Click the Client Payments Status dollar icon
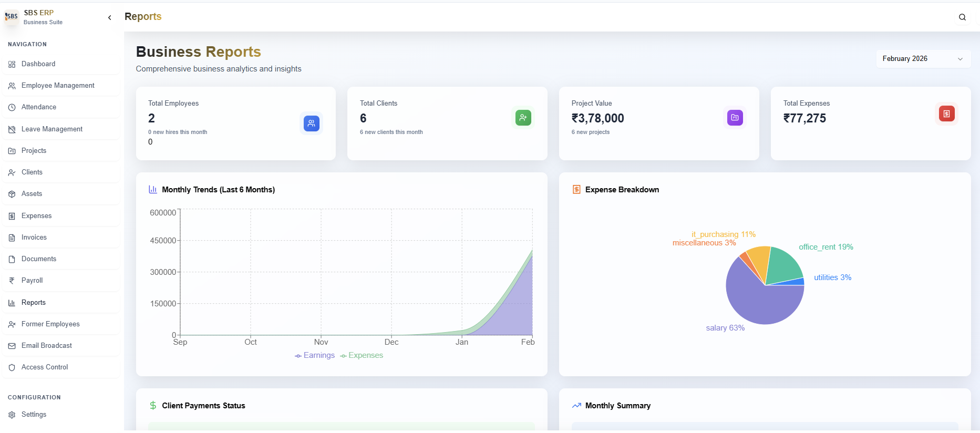This screenshot has height=433, width=980. tap(153, 406)
